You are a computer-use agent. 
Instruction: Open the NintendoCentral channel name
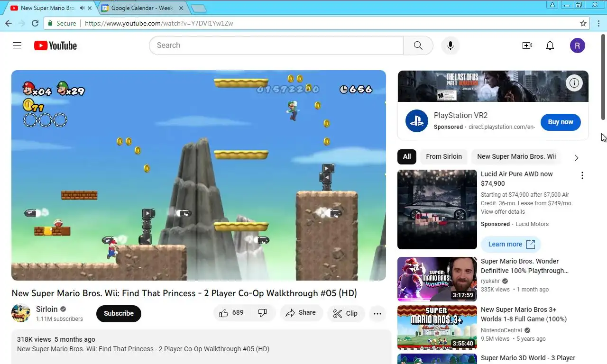501,330
